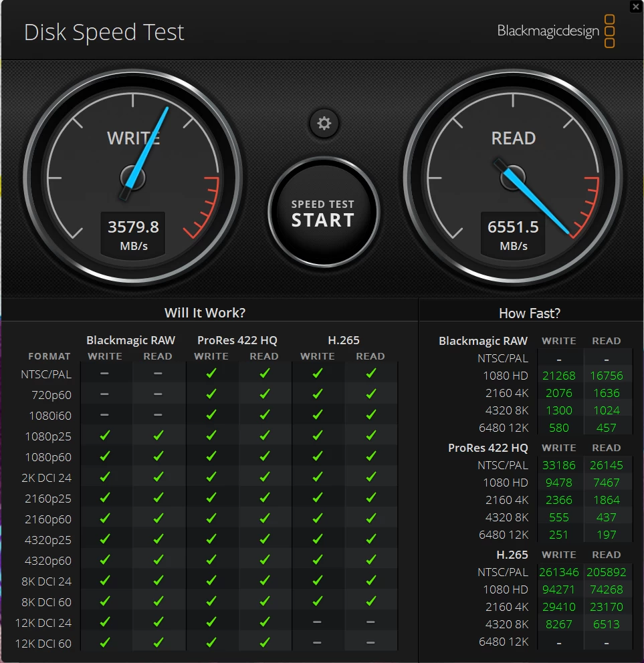Select the 3579.8 MB/s write readout
This screenshot has width=644, height=663.
[x=133, y=234]
